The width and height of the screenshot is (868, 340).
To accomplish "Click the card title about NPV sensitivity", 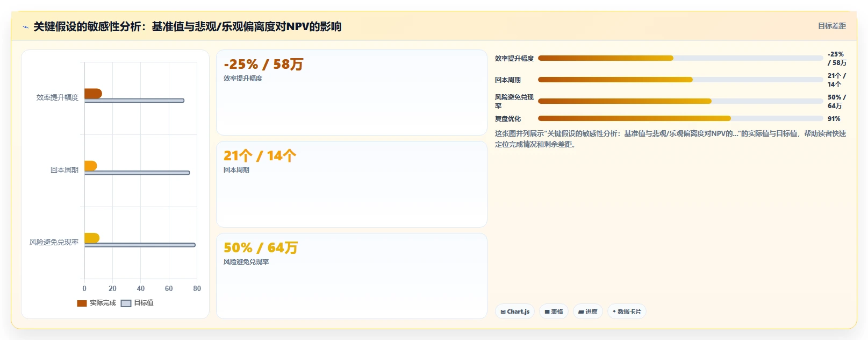I will point(187,26).
